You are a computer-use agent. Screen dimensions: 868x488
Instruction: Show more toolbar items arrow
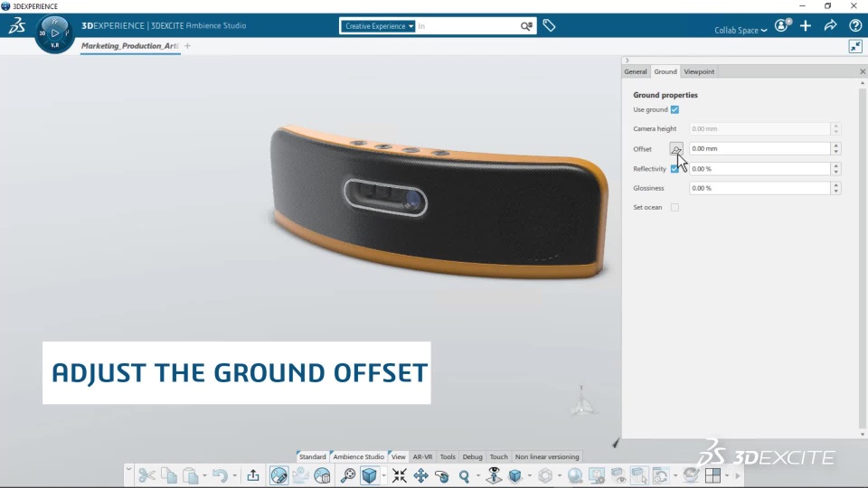[738, 475]
